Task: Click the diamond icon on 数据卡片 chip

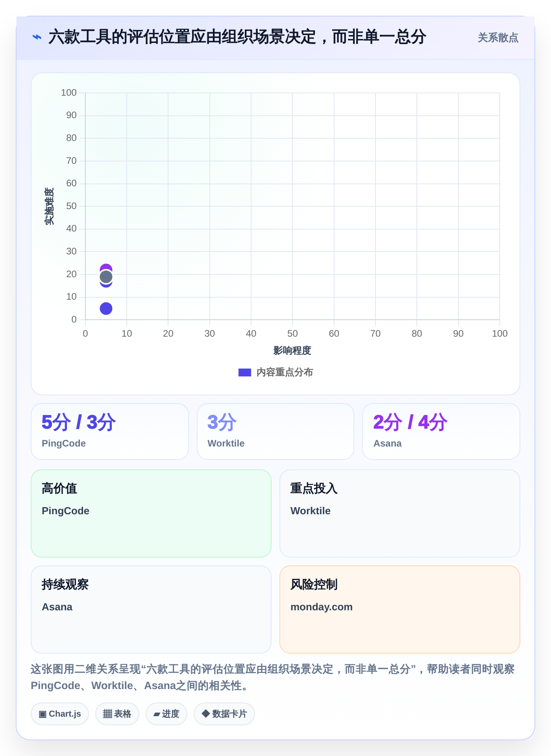Action: pos(205,713)
